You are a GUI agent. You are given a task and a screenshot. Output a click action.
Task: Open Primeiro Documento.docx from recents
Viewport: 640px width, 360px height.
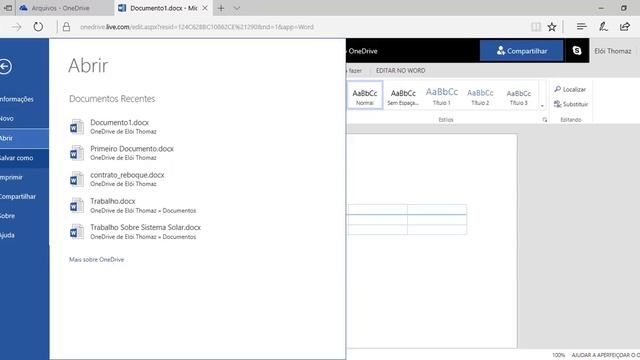[132, 149]
